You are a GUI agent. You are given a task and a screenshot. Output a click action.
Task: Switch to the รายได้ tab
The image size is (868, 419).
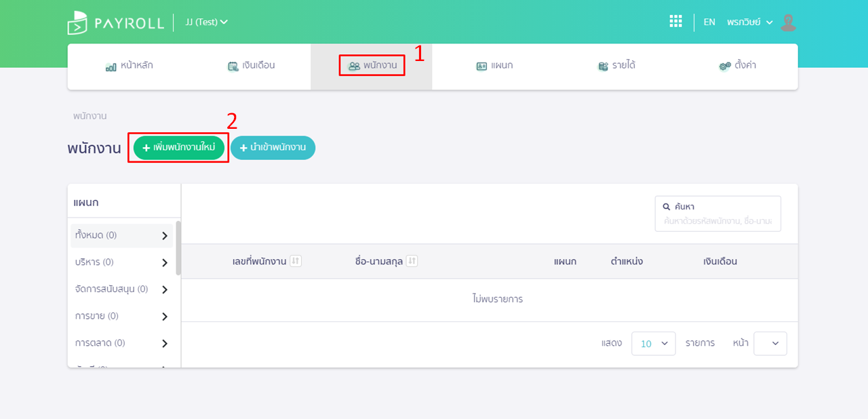616,66
